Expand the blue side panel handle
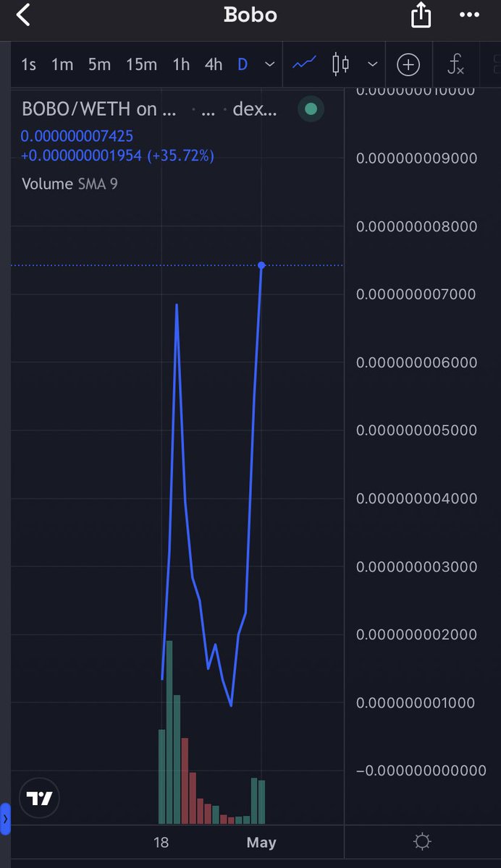 pyautogui.click(x=4, y=819)
